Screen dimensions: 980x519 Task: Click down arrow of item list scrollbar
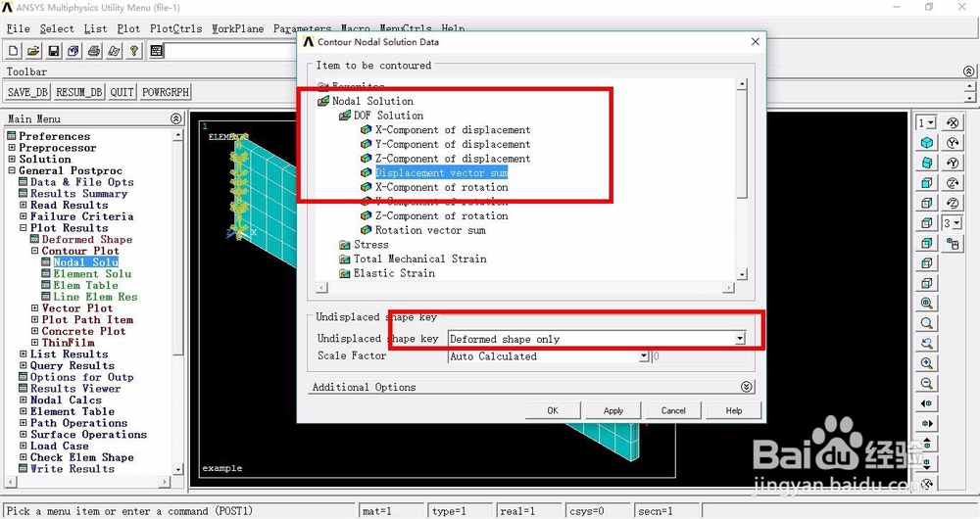tap(742, 274)
